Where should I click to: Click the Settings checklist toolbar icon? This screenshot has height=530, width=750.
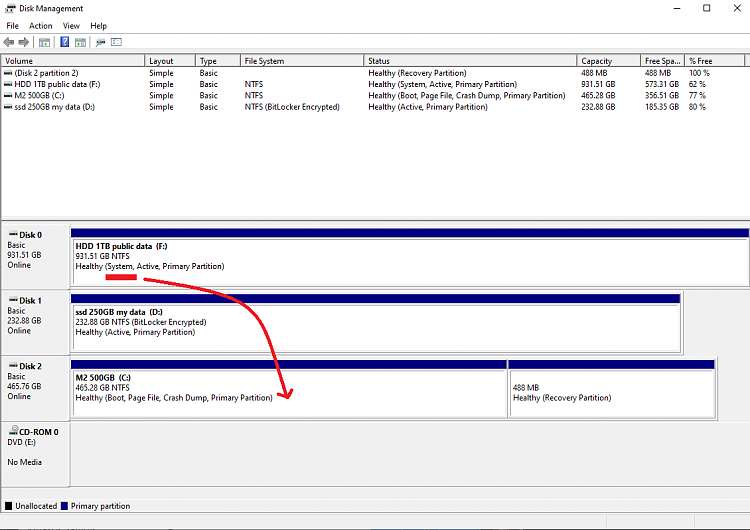116,42
